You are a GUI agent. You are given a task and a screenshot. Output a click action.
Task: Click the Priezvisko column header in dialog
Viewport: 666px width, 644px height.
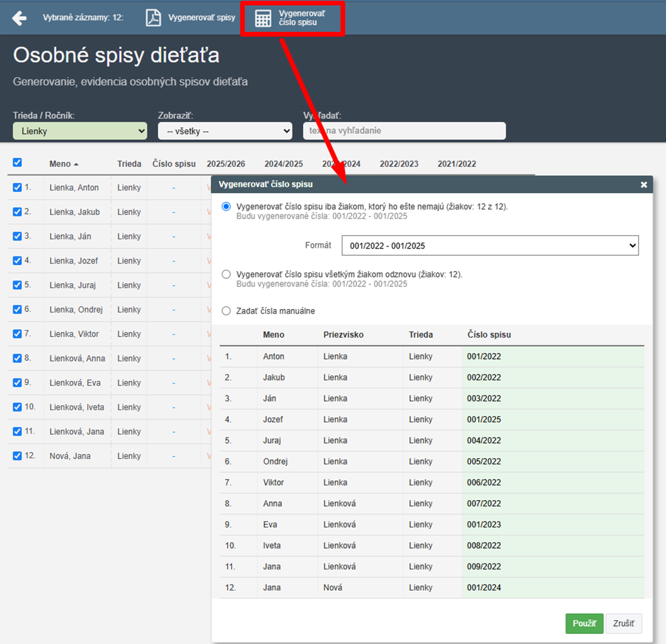click(343, 335)
